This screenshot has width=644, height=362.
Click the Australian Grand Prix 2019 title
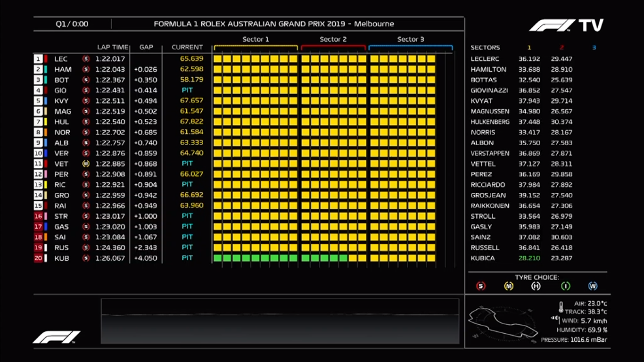tap(274, 24)
